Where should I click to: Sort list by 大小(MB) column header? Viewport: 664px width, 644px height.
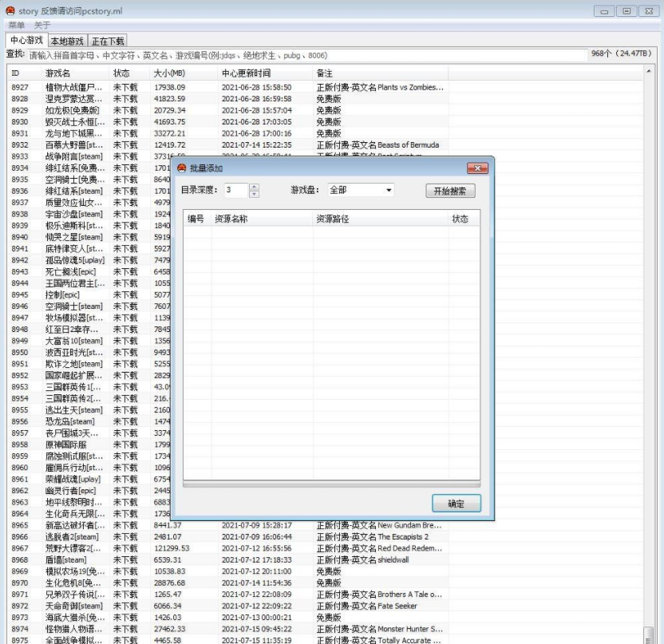[x=169, y=73]
